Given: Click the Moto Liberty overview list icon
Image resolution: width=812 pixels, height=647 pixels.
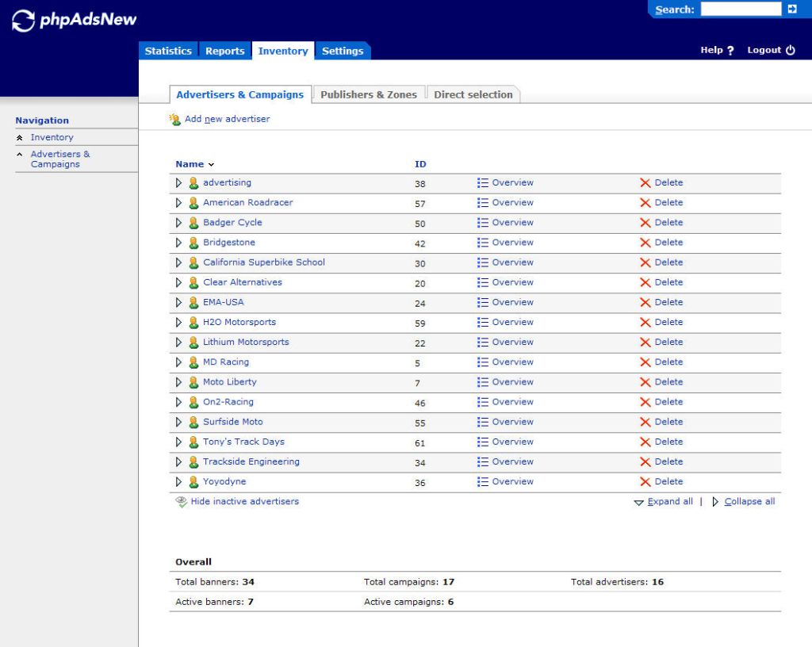Looking at the screenshot, I should tap(483, 382).
